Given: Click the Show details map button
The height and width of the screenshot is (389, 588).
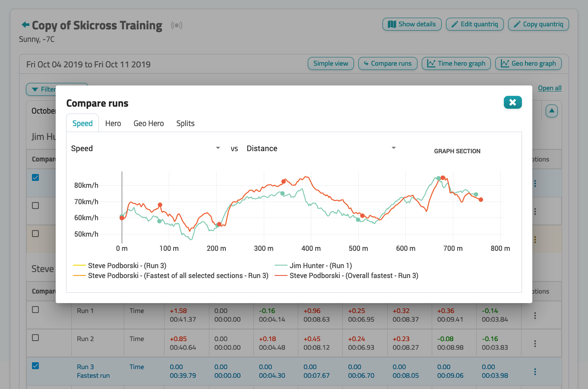Looking at the screenshot, I should 412,24.
